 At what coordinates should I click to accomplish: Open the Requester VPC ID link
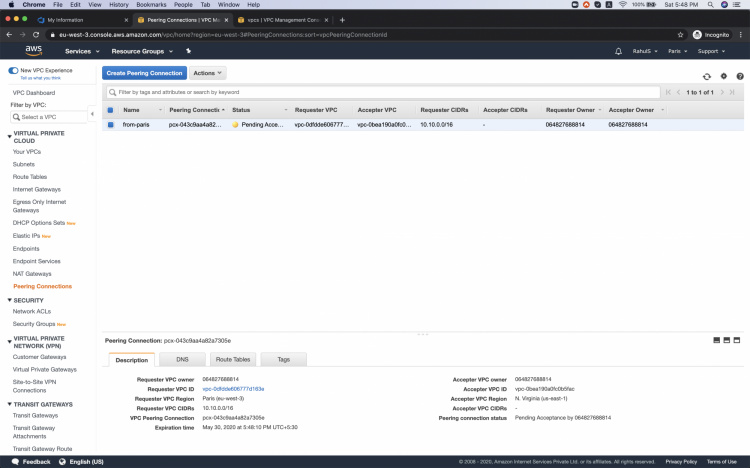pyautogui.click(x=233, y=388)
